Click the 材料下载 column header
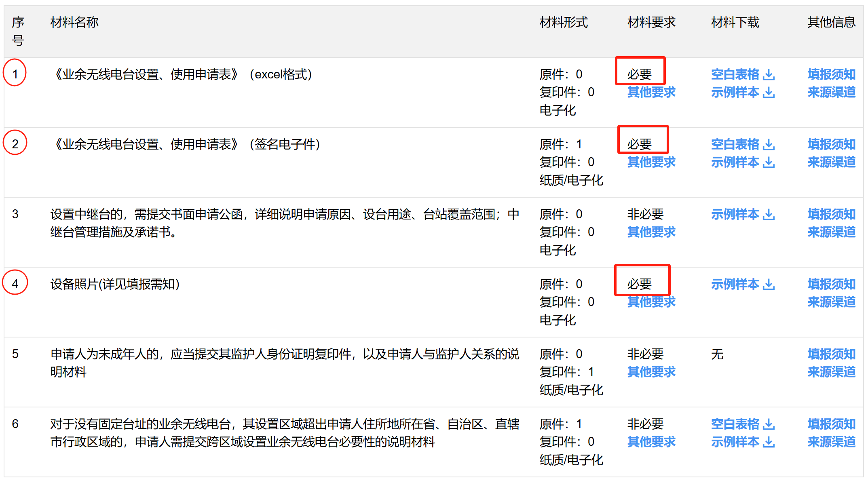The height and width of the screenshot is (483, 868). tap(735, 22)
